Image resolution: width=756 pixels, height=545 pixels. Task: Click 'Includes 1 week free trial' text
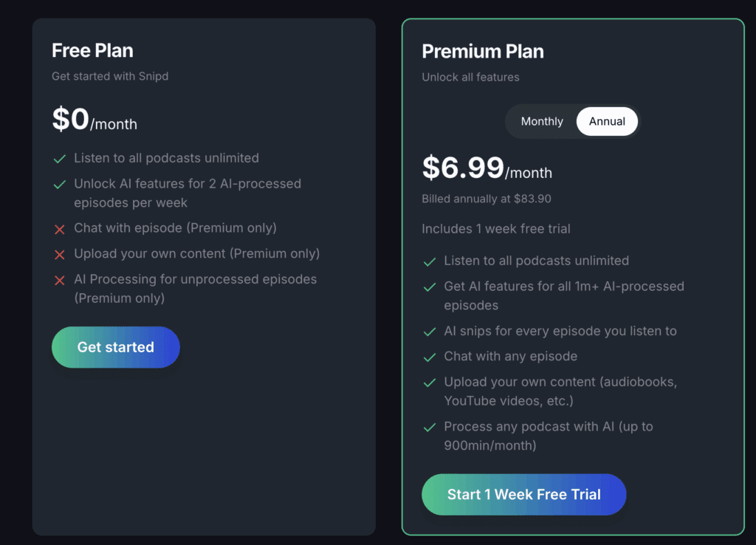[495, 229]
